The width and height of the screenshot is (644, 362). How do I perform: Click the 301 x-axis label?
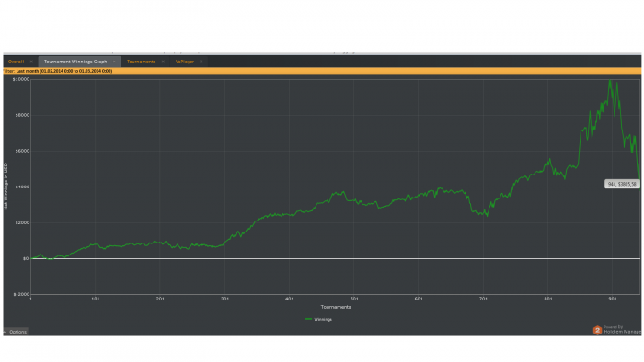[x=224, y=299]
